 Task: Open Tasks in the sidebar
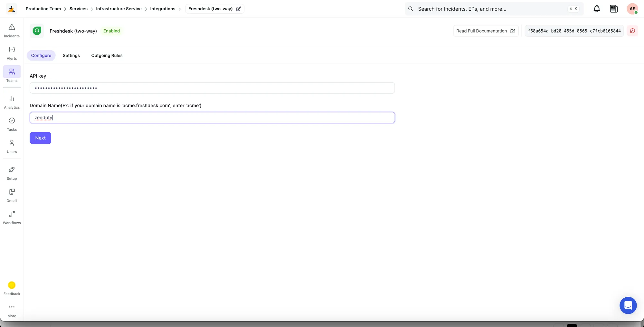click(12, 124)
